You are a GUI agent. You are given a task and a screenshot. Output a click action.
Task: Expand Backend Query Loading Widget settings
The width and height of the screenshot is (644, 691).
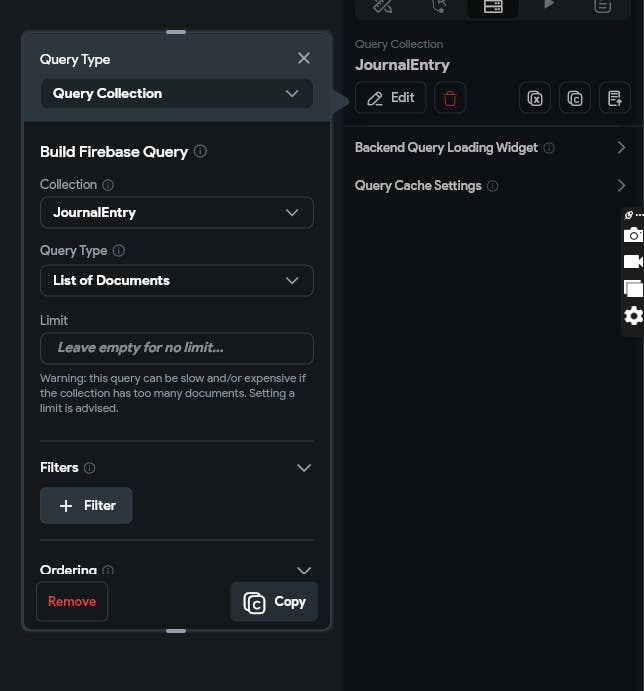tap(621, 148)
